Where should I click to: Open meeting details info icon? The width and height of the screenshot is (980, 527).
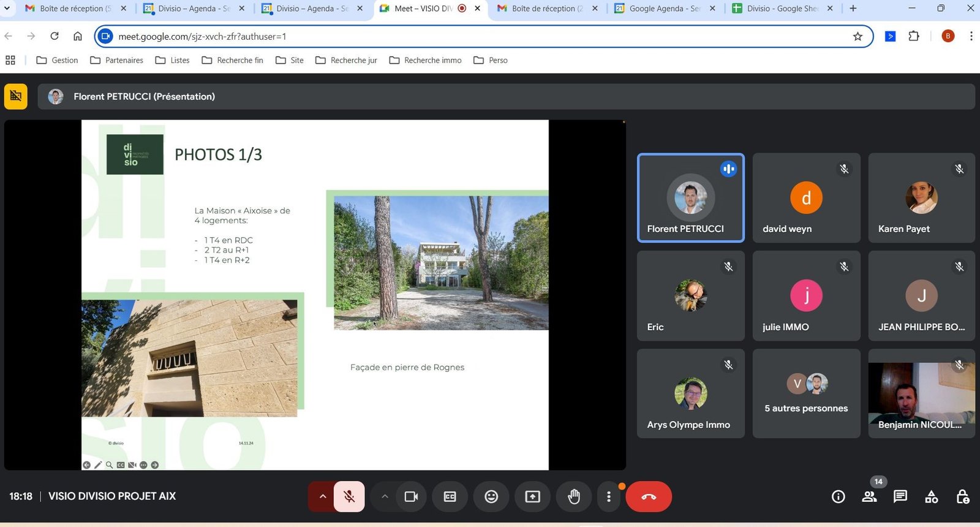839,497
